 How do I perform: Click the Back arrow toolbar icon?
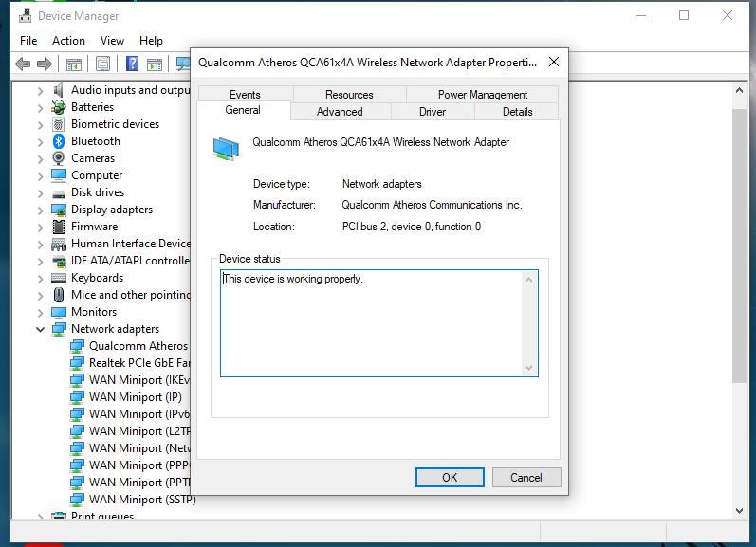tap(23, 64)
